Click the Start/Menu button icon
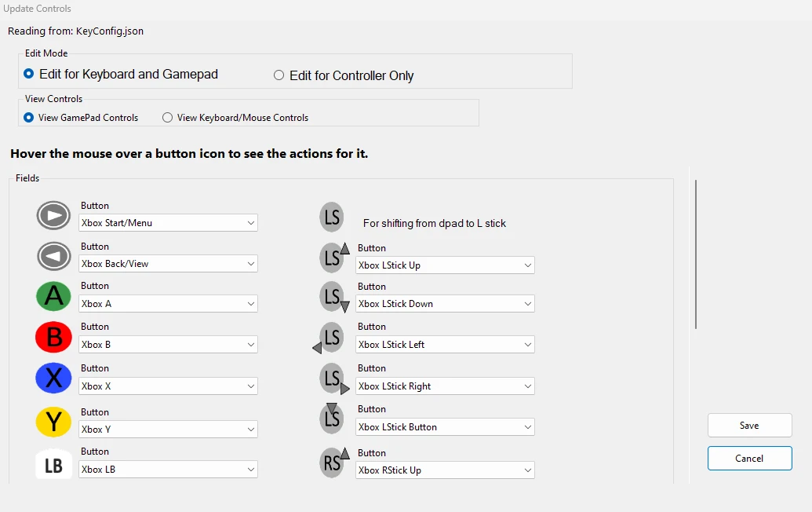812x512 pixels. (x=53, y=216)
